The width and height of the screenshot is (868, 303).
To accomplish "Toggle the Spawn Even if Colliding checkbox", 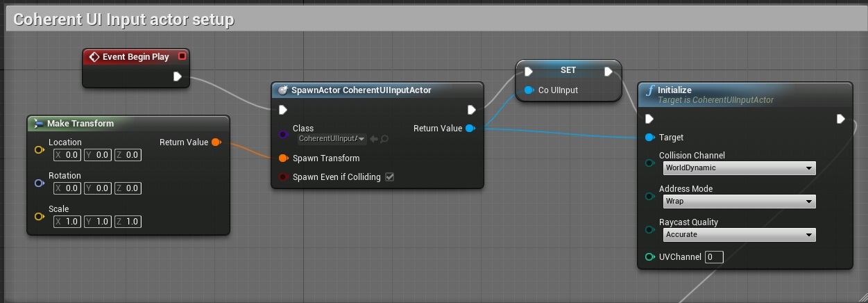I will coord(389,177).
